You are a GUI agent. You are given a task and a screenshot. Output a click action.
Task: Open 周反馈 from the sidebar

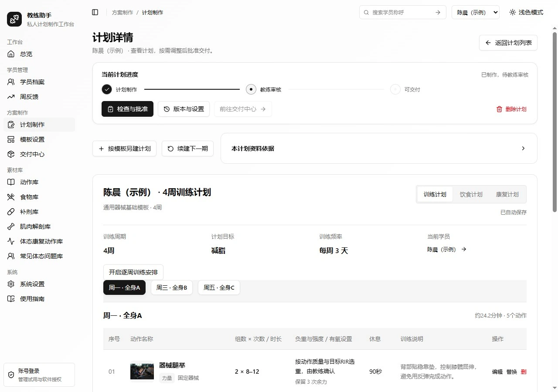click(x=39, y=97)
